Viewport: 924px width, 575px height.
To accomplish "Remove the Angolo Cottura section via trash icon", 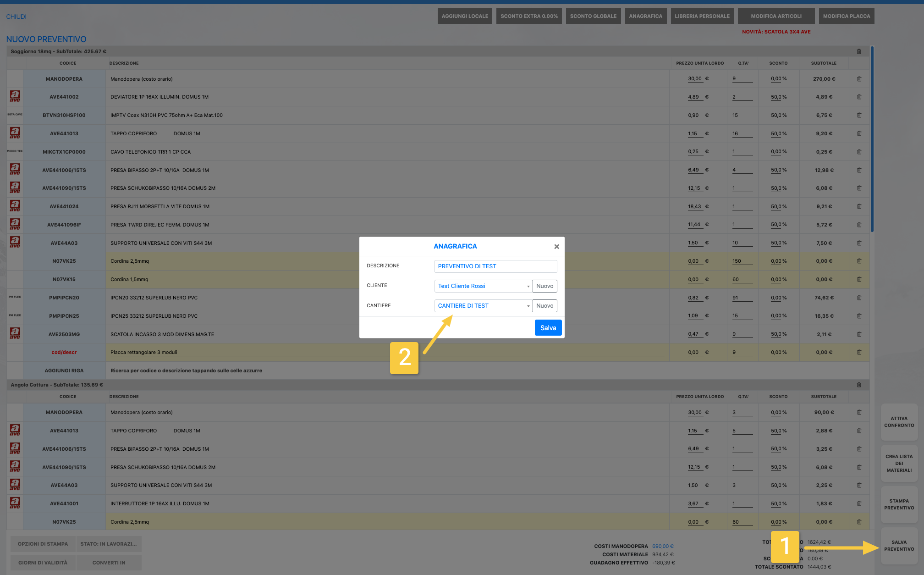I will tap(859, 385).
